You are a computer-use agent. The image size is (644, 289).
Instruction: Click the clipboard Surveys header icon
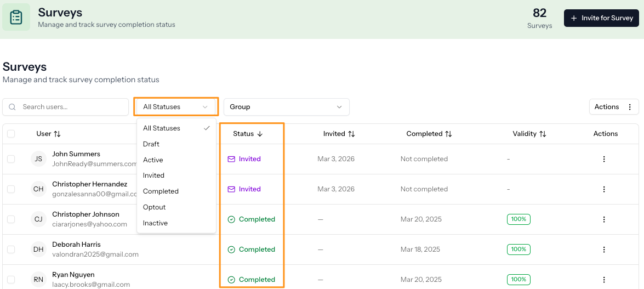point(16,17)
